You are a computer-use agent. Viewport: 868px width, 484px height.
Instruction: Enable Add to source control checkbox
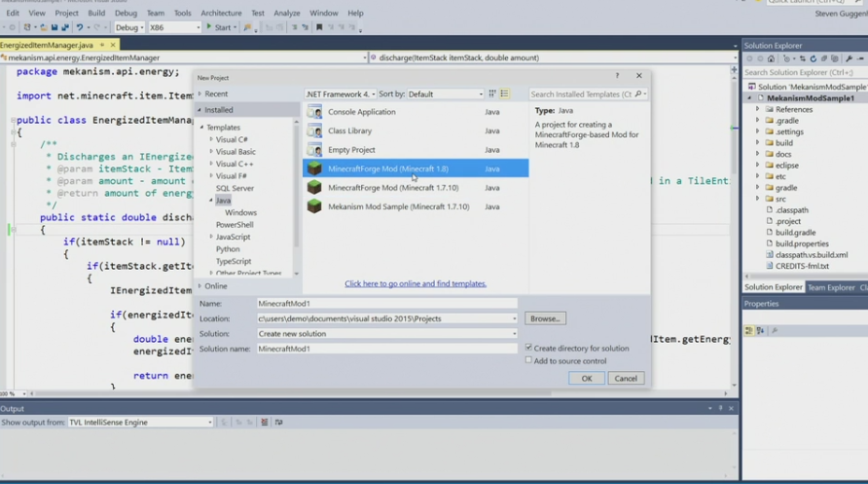tap(529, 360)
